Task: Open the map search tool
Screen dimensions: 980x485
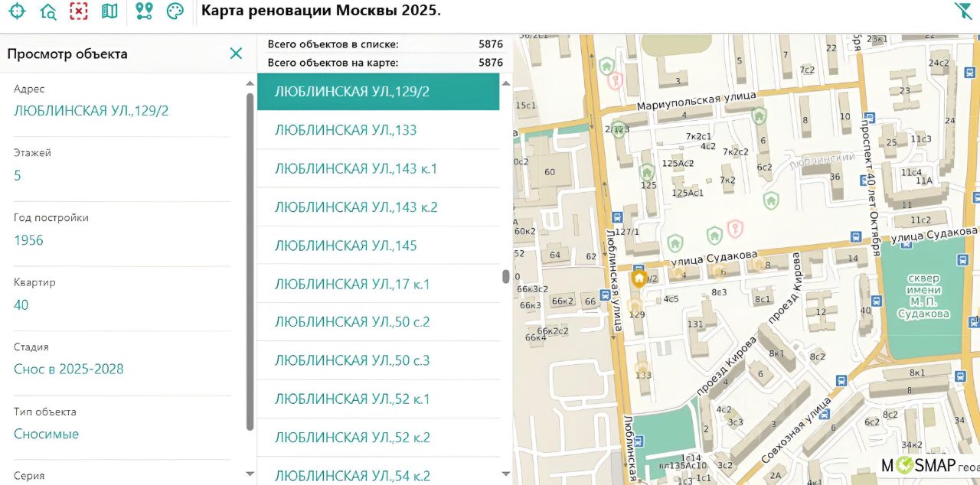Action: click(x=47, y=11)
